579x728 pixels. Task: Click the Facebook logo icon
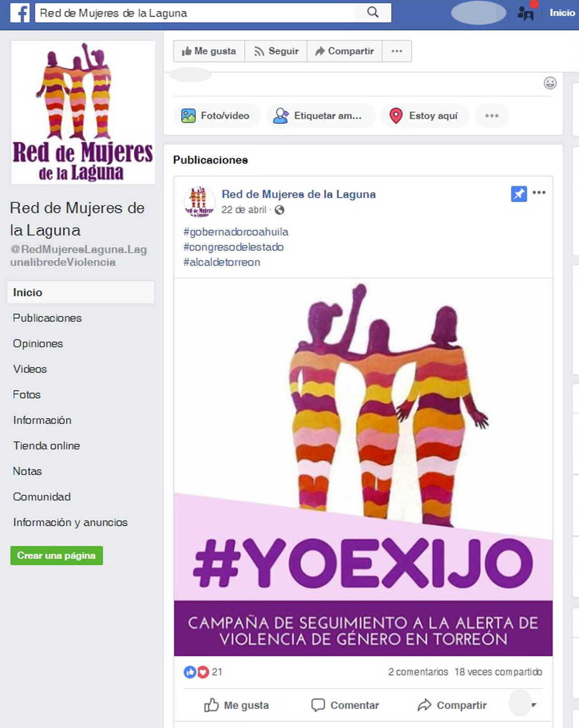point(20,13)
